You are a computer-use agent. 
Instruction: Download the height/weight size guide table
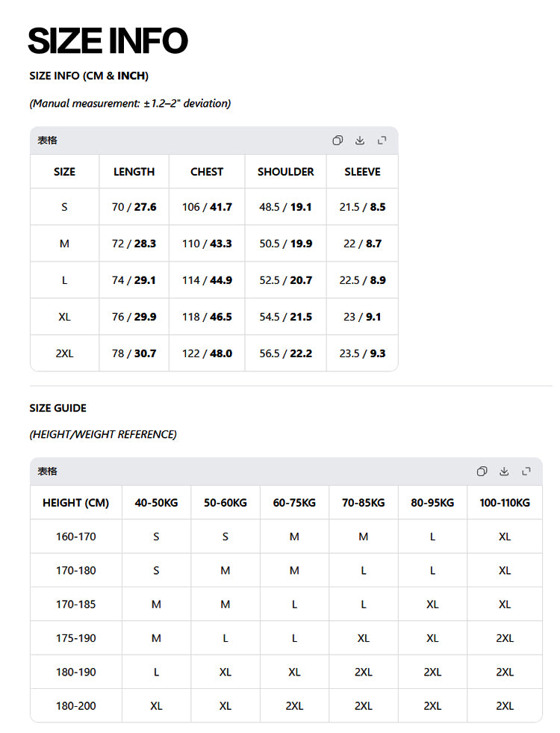(x=504, y=471)
